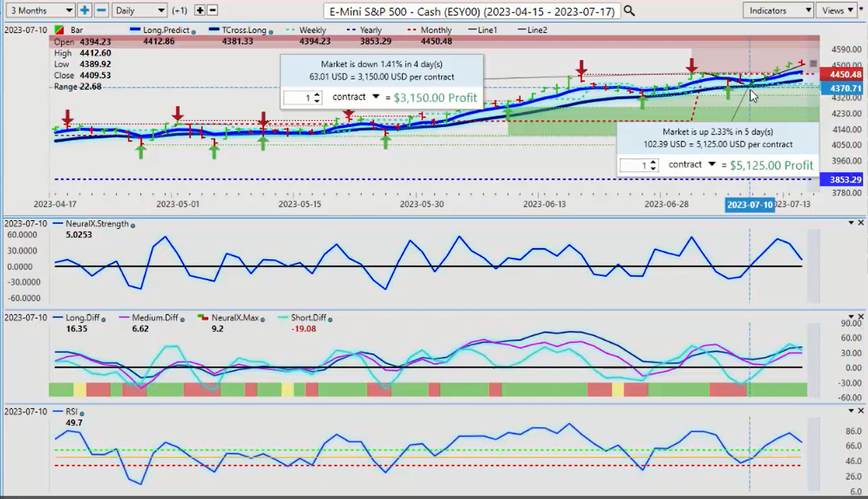Click settings dot next to Short.Diff

[x=331, y=319]
